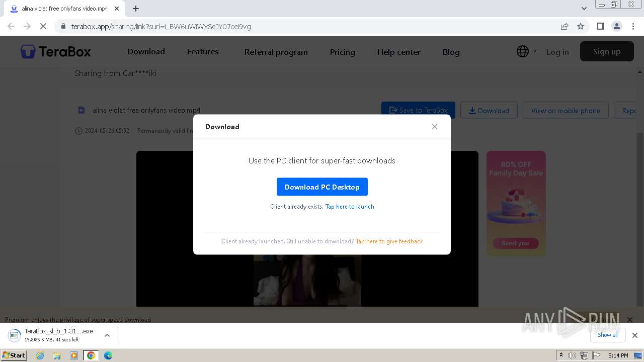
Task: Open a new browser tab
Action: point(136,9)
